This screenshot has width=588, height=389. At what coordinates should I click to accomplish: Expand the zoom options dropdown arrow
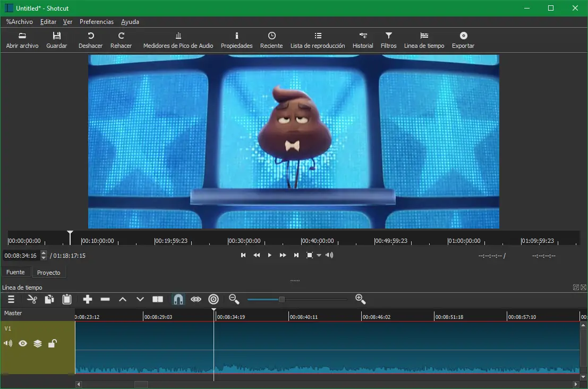point(319,256)
